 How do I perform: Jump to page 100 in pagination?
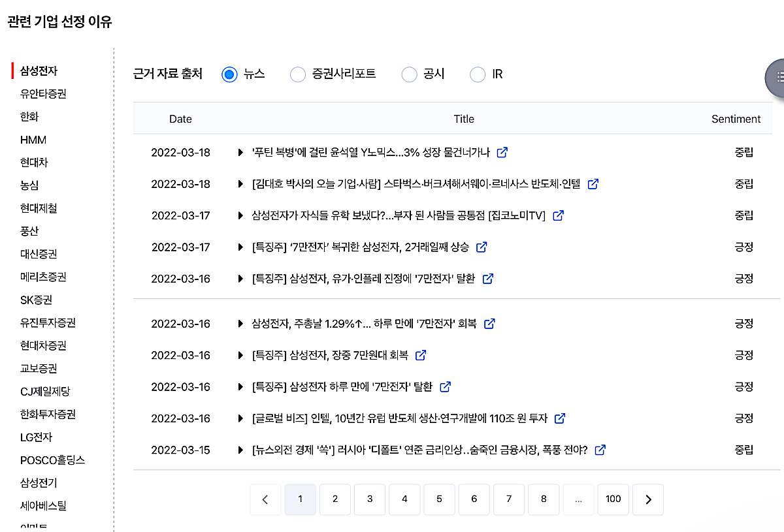coord(613,499)
